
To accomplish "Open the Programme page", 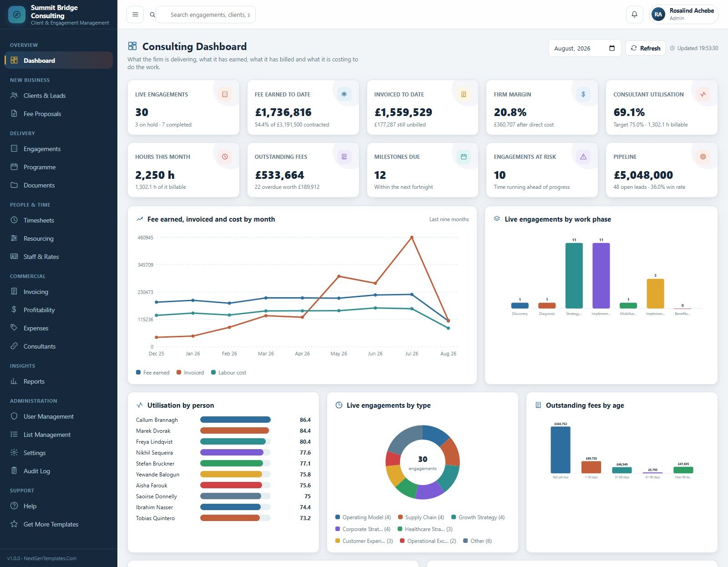I will (59, 167).
